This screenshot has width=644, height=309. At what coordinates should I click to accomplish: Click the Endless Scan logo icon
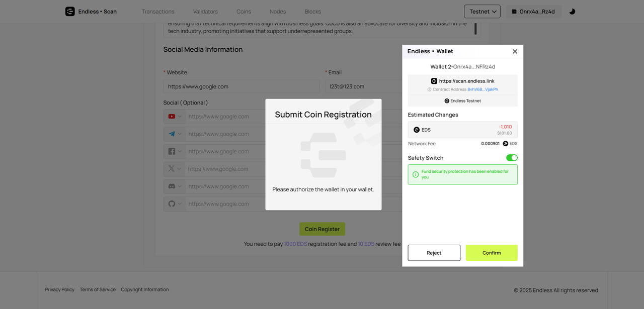[70, 12]
